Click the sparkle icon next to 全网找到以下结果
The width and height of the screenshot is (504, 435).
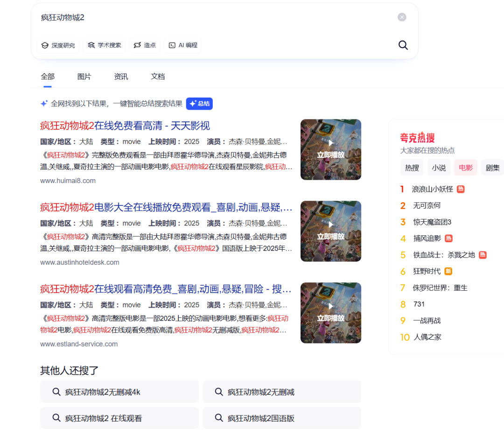pyautogui.click(x=44, y=104)
